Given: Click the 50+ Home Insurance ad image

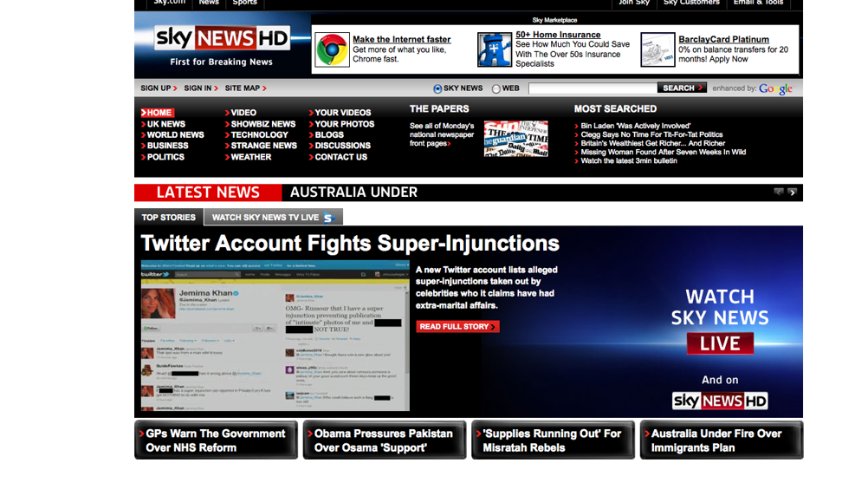Looking at the screenshot, I should click(x=495, y=49).
